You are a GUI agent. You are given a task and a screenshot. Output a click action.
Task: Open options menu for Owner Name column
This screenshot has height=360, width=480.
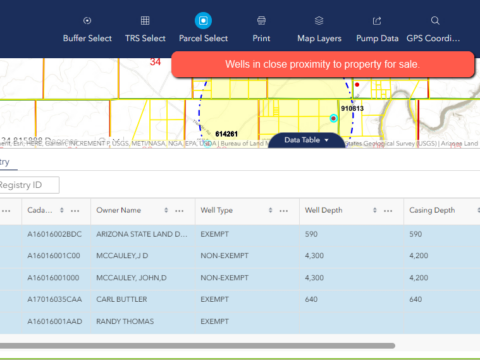pos(179,211)
